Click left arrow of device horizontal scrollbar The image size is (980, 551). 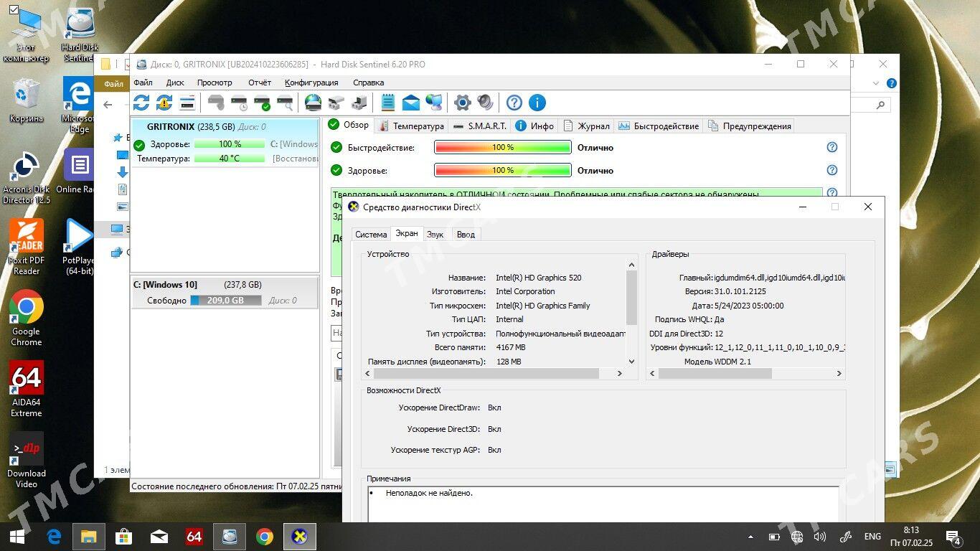tap(368, 374)
